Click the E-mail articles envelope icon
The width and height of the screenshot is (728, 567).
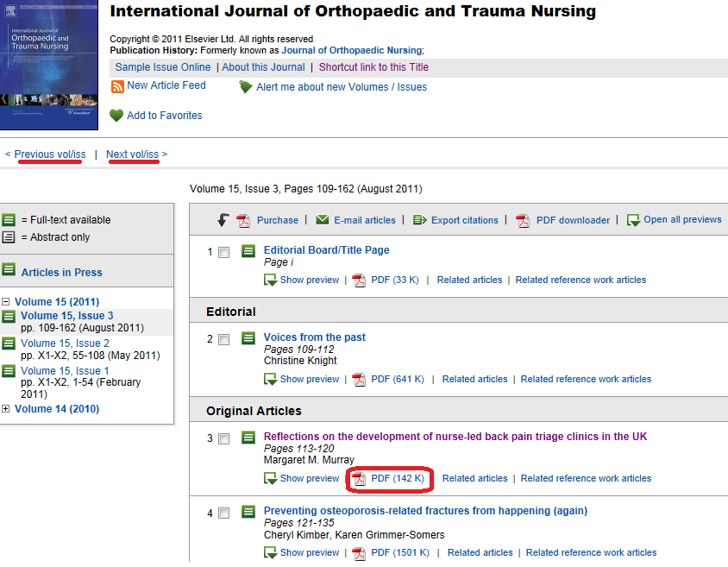pyautogui.click(x=323, y=219)
